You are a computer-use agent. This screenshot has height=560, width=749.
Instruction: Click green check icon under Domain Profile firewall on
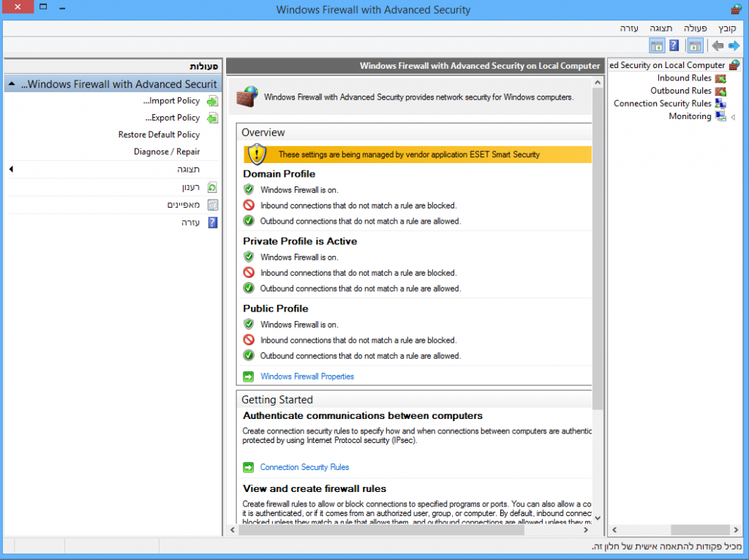tap(249, 189)
